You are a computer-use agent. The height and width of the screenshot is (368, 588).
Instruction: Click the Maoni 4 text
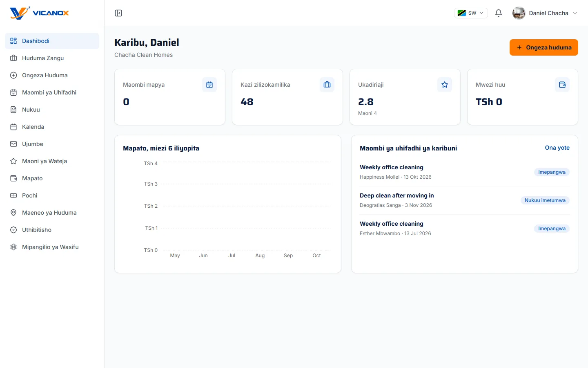[367, 113]
